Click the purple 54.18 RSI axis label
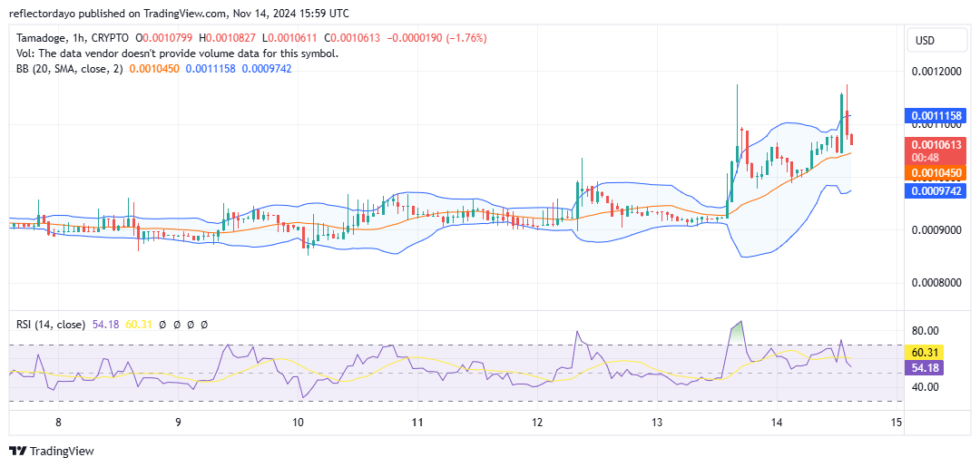Image resolution: width=980 pixels, height=467 pixels. click(x=925, y=367)
